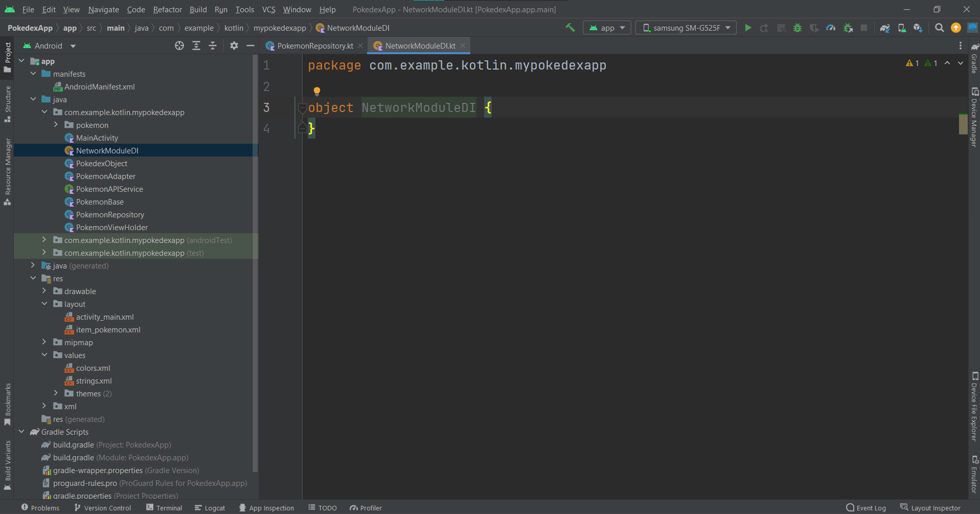
Task: Click the Debug app bug icon
Action: pos(797,28)
